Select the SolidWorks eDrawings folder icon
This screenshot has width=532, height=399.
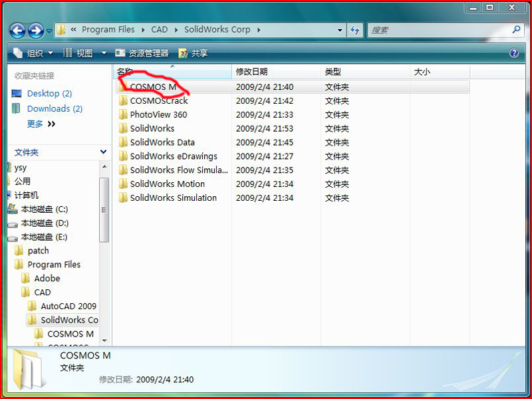coord(123,156)
